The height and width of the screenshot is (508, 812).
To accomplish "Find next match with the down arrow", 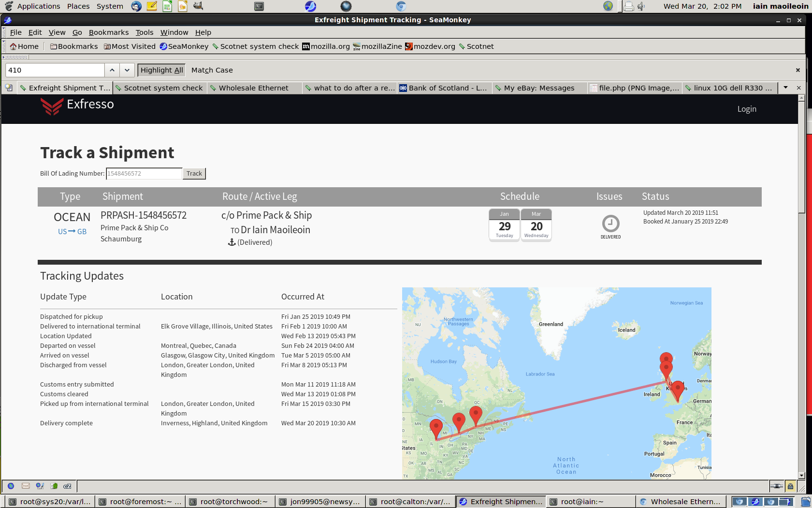I will click(127, 70).
